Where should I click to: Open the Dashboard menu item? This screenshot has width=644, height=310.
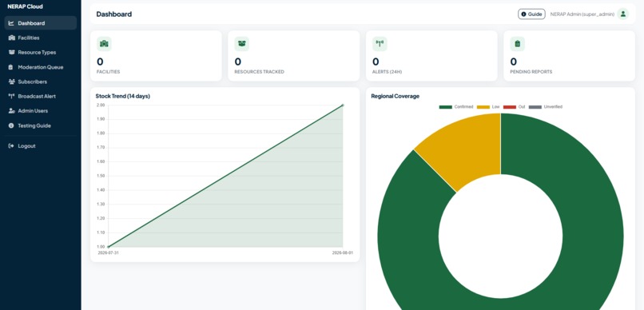click(40, 23)
